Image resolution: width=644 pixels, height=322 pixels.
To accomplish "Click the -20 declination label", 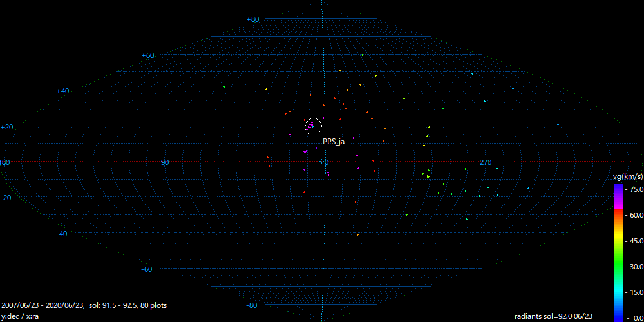I will tap(6, 198).
